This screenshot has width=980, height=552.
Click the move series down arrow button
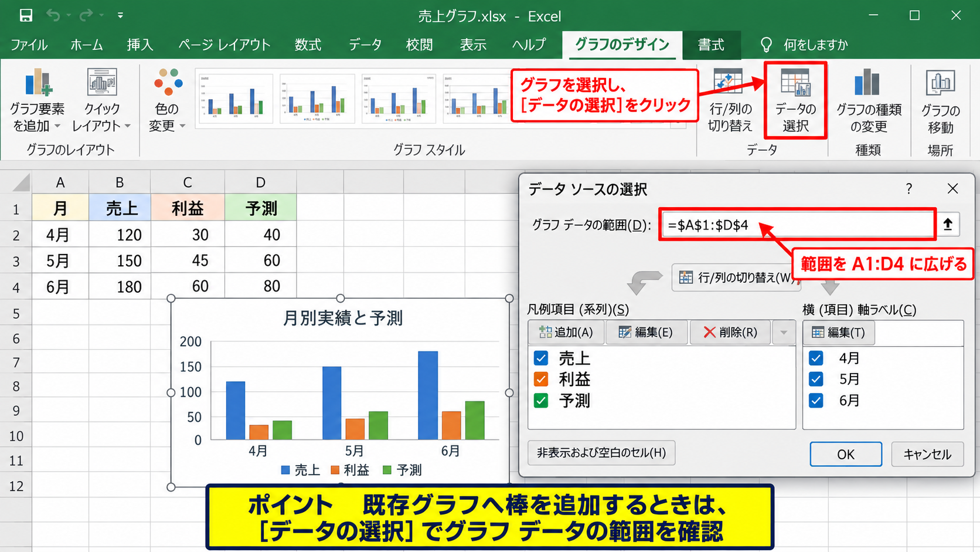[784, 333]
